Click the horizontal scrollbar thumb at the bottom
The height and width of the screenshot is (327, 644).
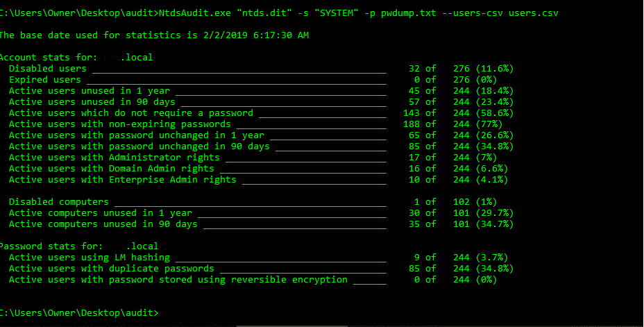click(292, 326)
